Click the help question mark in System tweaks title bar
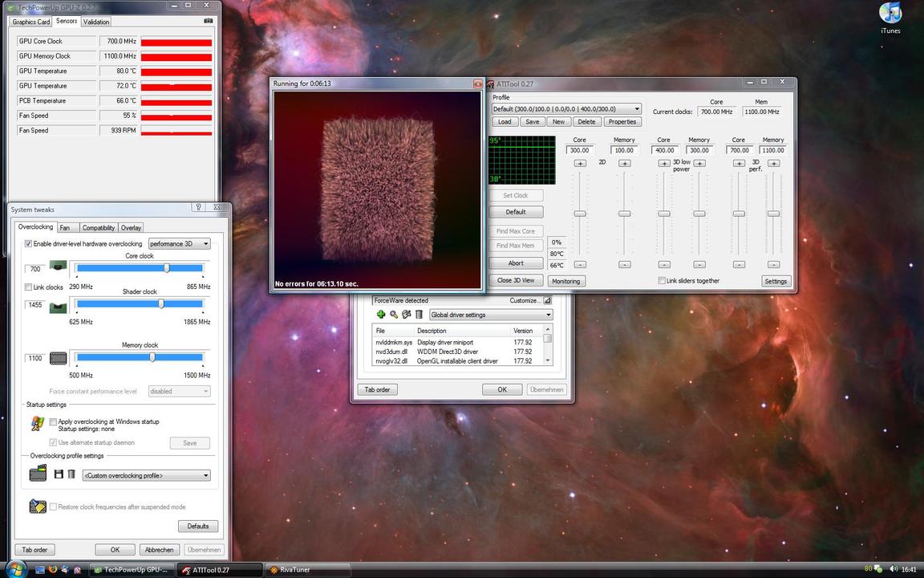The image size is (924, 578). click(199, 207)
